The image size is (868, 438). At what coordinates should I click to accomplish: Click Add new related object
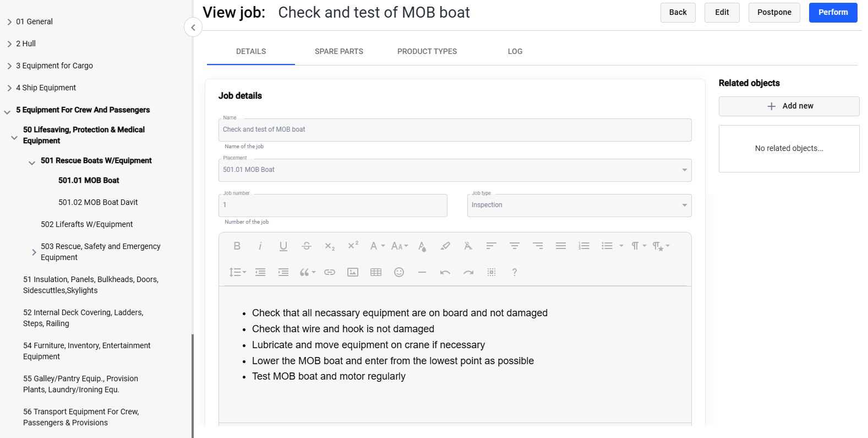[789, 106]
